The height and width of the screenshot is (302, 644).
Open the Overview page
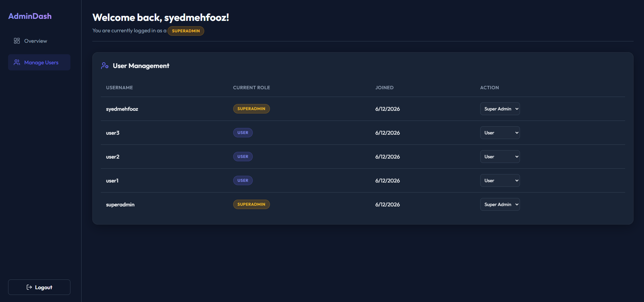39,41
